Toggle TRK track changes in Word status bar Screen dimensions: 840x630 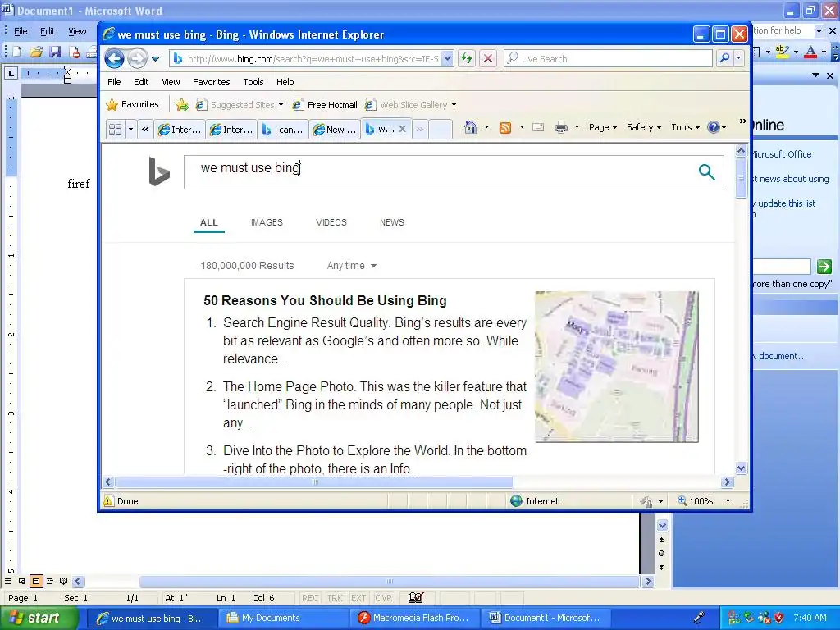pos(335,598)
